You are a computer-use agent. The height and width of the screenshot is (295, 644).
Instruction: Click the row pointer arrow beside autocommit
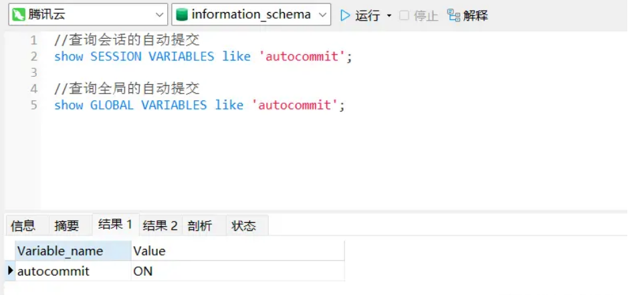click(10, 270)
